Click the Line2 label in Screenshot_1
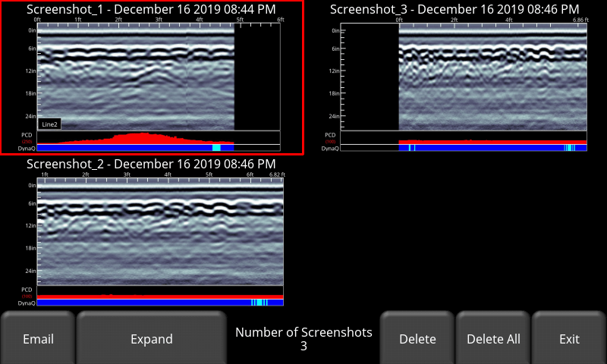The height and width of the screenshot is (364, 607). (49, 124)
